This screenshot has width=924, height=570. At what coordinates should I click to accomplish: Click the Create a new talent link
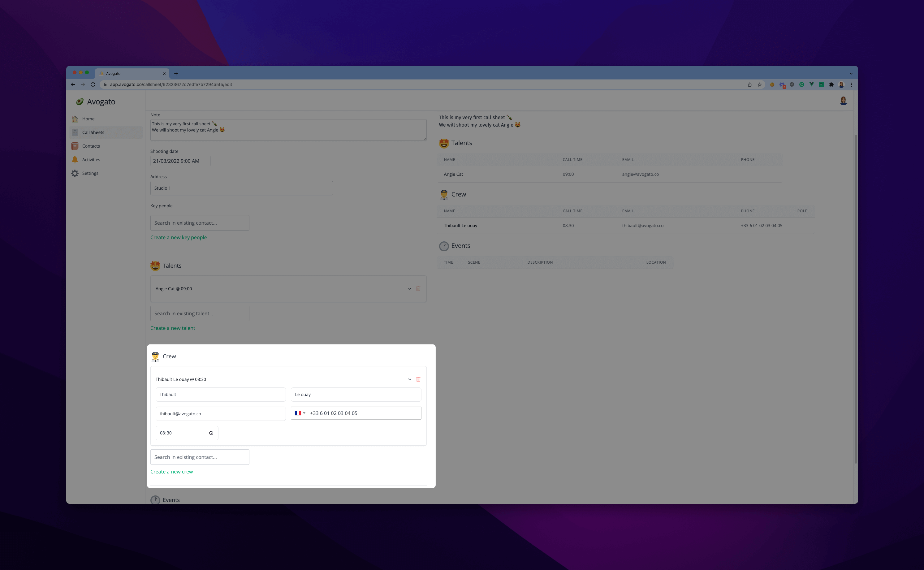(173, 328)
